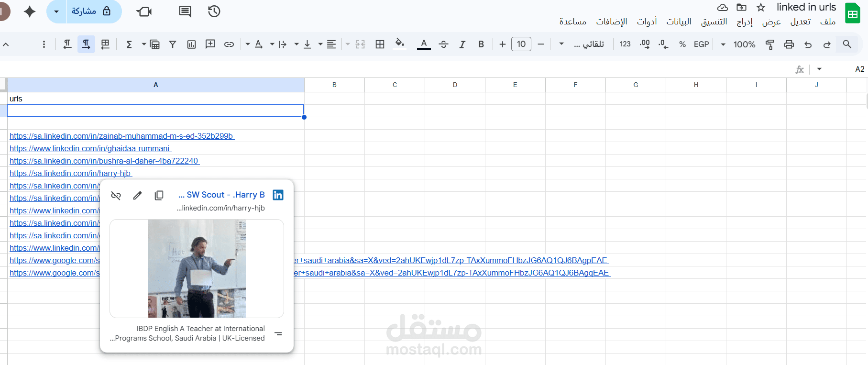Edit link with the popup pencil icon
The width and height of the screenshot is (868, 365).
137,195
